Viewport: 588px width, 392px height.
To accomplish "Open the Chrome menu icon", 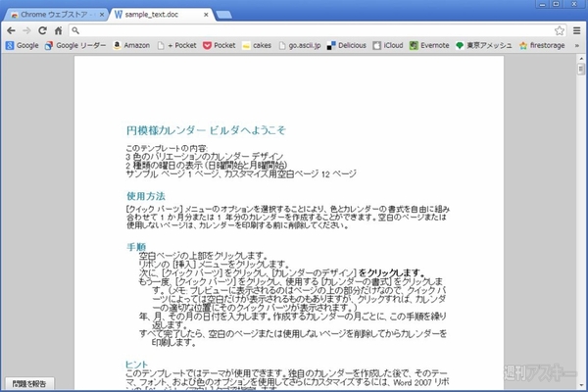I will [577, 30].
